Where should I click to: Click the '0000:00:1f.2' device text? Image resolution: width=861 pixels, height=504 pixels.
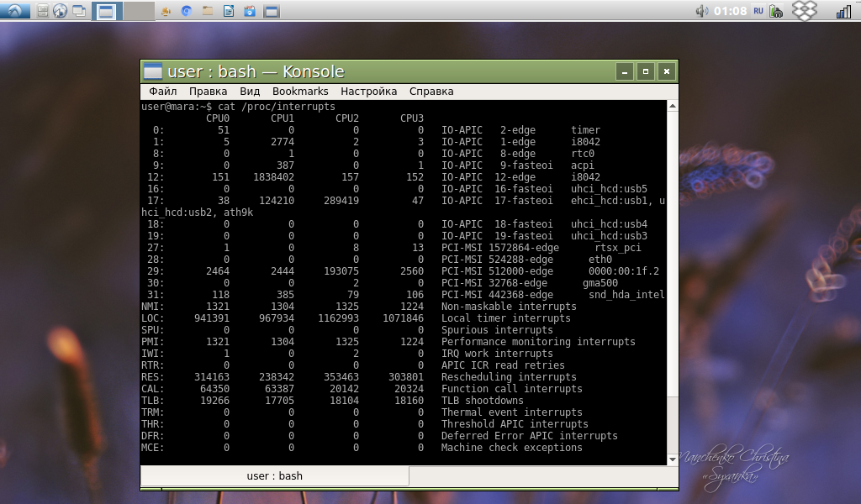point(624,271)
